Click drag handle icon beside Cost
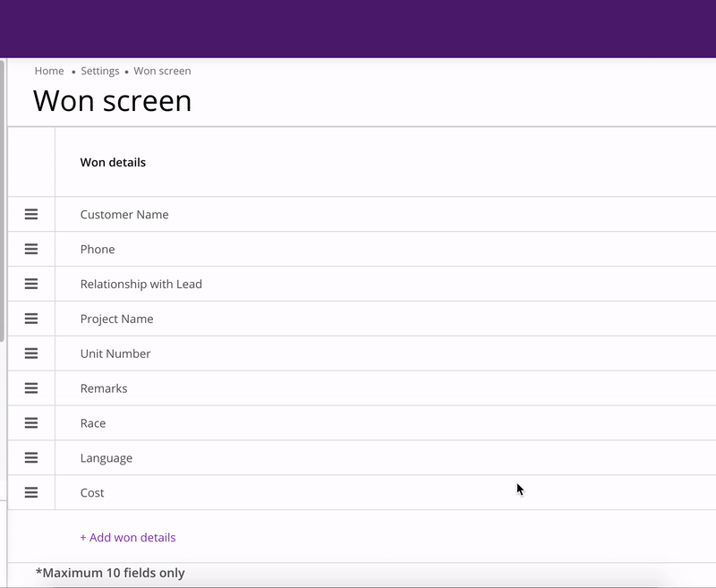 [31, 492]
